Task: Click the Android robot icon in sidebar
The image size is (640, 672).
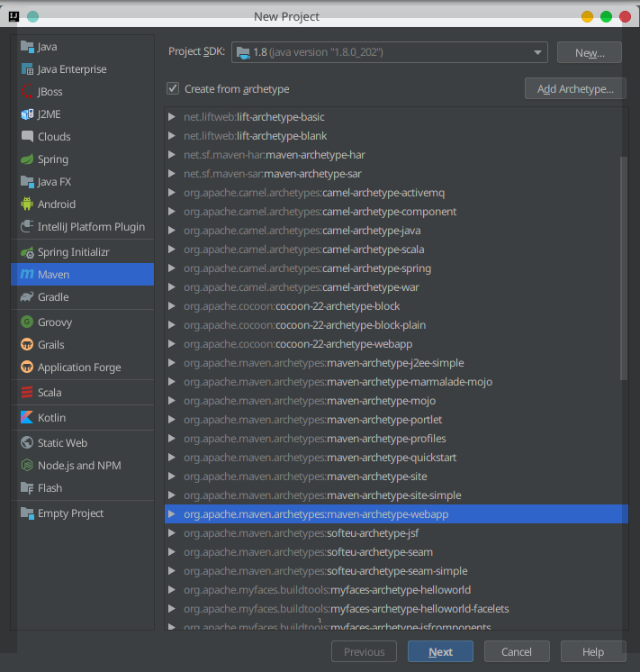Action: click(x=27, y=204)
